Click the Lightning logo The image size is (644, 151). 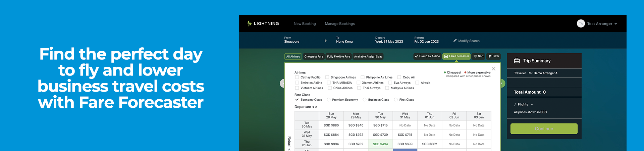263,23
